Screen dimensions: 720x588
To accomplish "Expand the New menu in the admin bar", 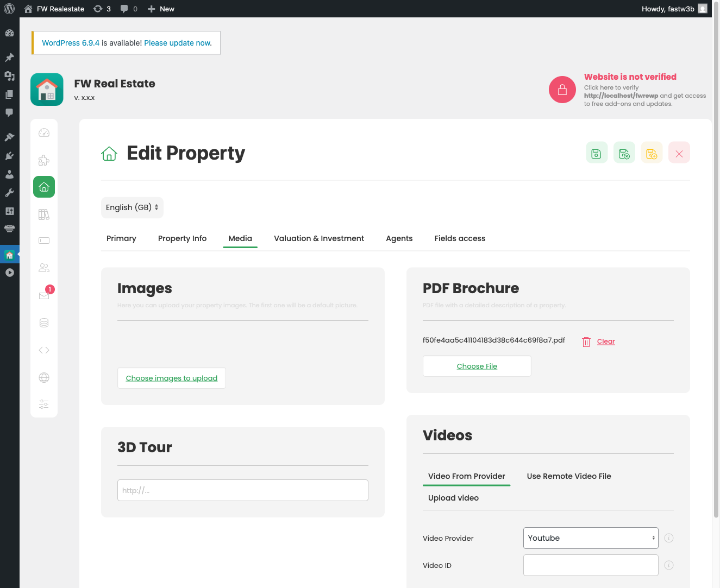I will tap(160, 9).
